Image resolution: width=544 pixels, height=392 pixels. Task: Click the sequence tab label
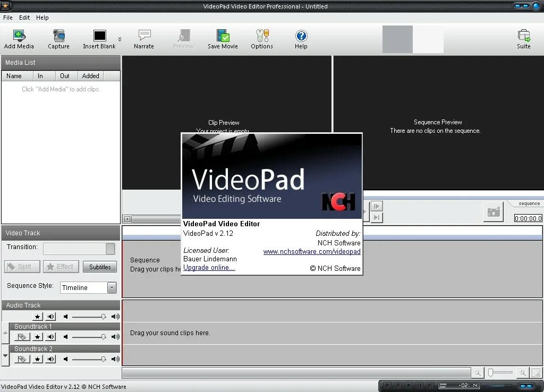529,203
